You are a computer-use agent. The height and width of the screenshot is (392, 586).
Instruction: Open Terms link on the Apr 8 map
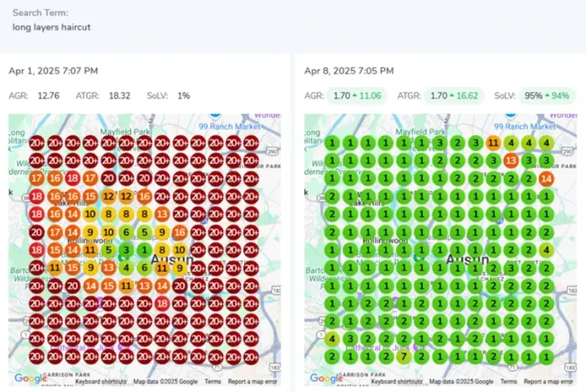coord(508,382)
